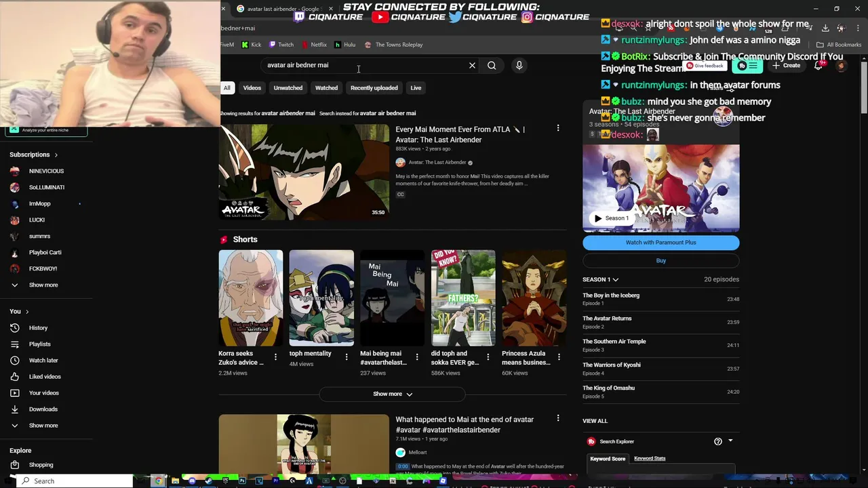This screenshot has height=488, width=868.
Task: Open options menu for toph mentality short
Action: coord(347,357)
